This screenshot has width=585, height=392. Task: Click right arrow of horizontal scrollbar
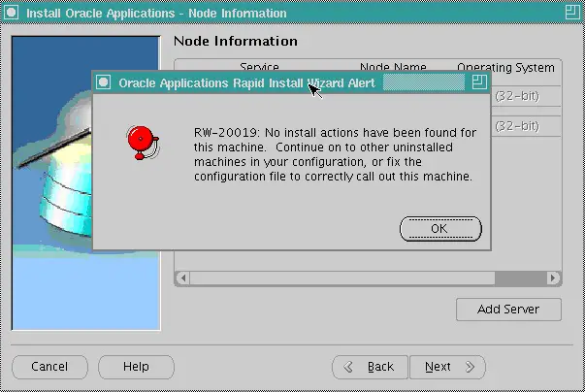(553, 278)
